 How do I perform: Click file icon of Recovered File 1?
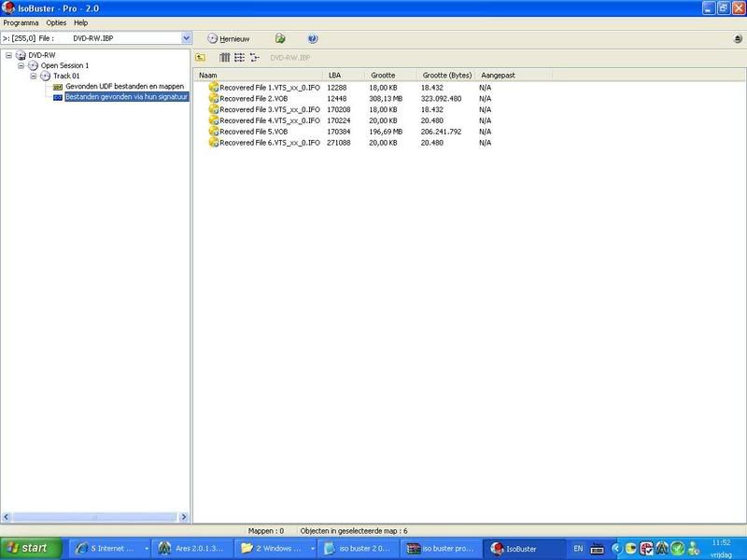(214, 88)
